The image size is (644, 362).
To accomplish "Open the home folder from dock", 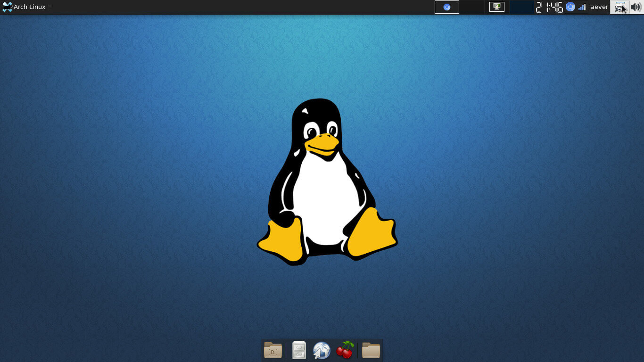I will pos(273,350).
